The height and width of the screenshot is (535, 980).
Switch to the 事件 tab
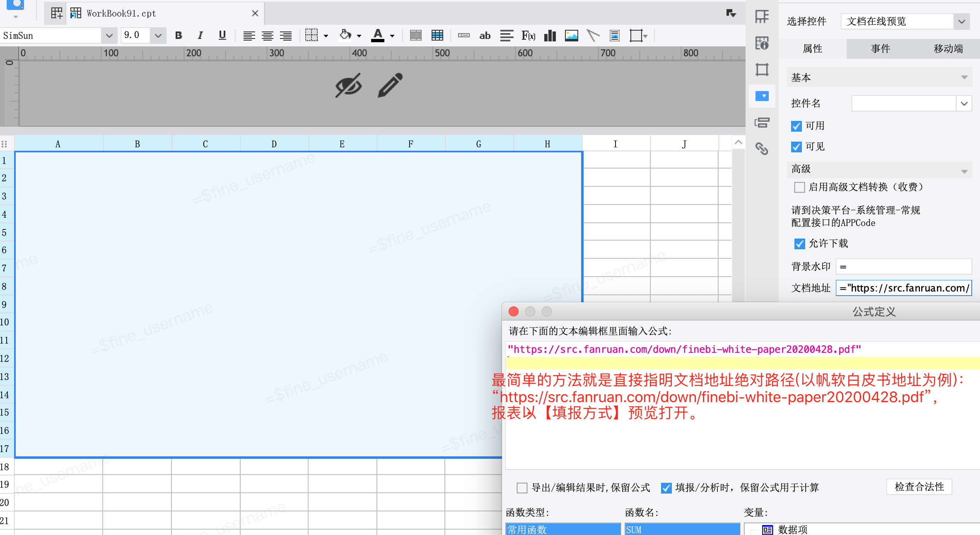(x=880, y=49)
